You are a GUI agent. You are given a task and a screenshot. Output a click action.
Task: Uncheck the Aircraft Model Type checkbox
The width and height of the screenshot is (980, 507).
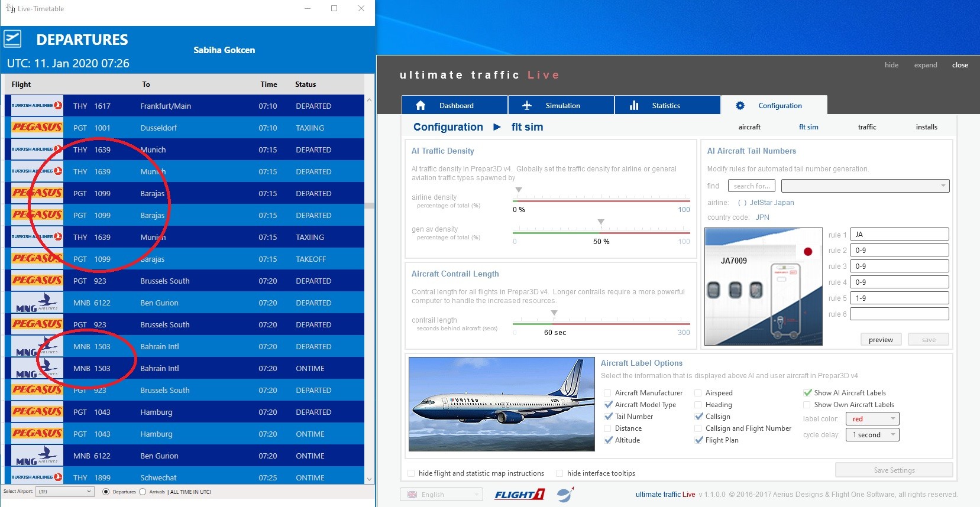[x=608, y=405]
